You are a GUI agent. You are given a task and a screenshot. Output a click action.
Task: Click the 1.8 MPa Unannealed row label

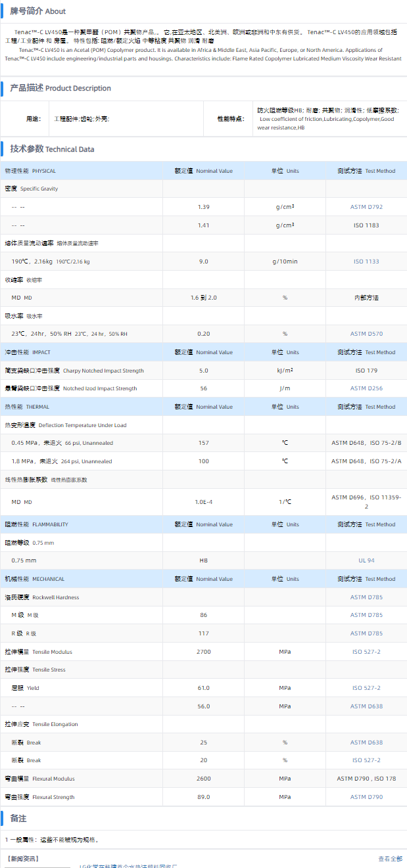tap(62, 461)
